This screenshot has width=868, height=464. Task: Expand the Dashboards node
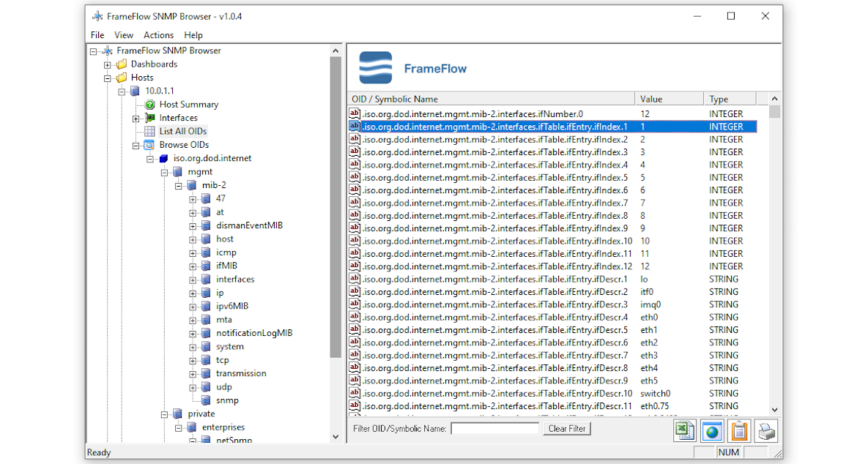point(108,64)
